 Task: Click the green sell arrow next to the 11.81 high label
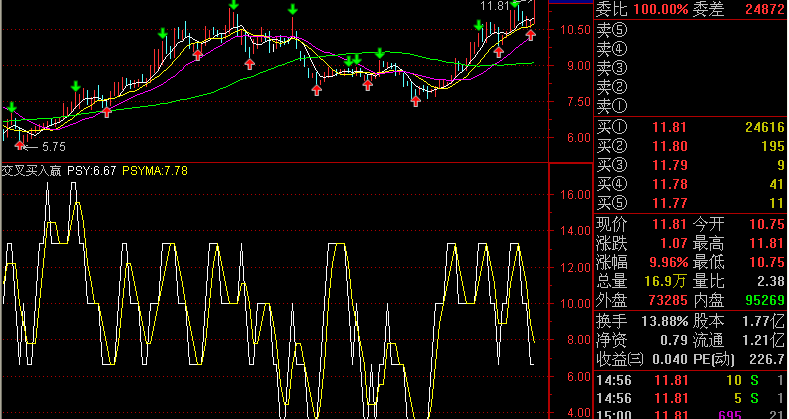coord(515,4)
